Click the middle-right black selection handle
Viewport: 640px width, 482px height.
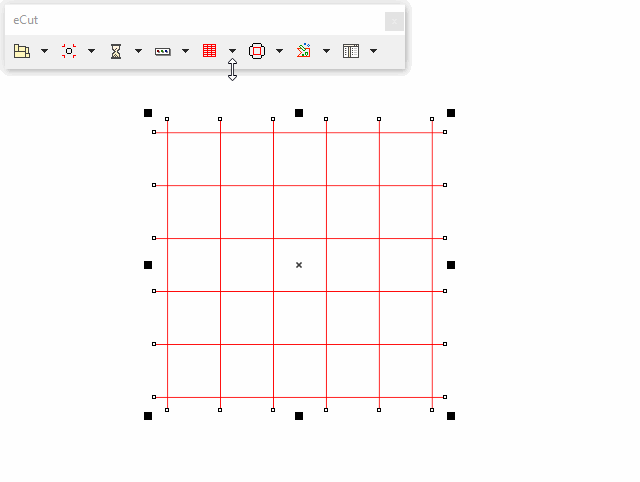pos(451,265)
